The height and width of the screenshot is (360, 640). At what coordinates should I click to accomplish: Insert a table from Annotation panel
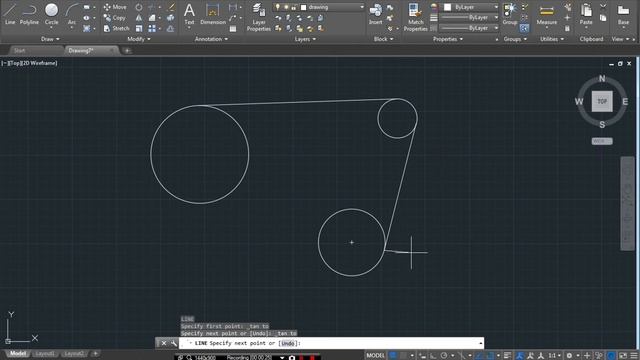pyautogui.click(x=233, y=29)
